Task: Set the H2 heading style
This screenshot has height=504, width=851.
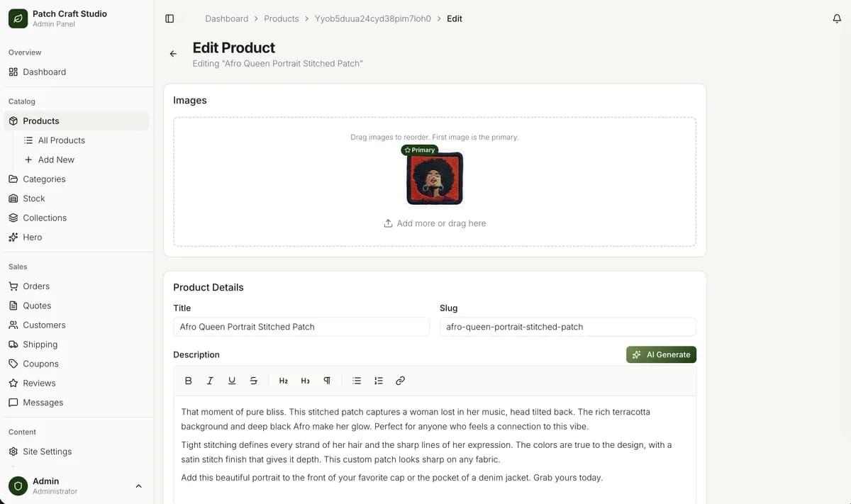Action: pos(284,381)
